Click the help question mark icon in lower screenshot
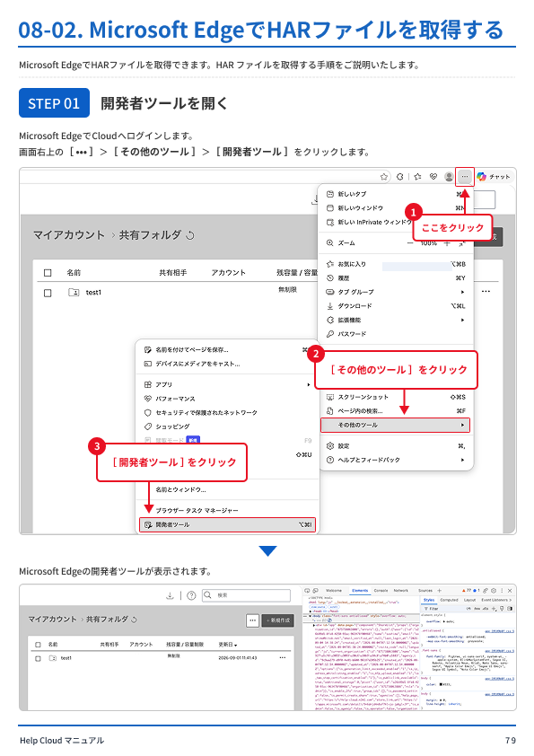 tap(191, 596)
